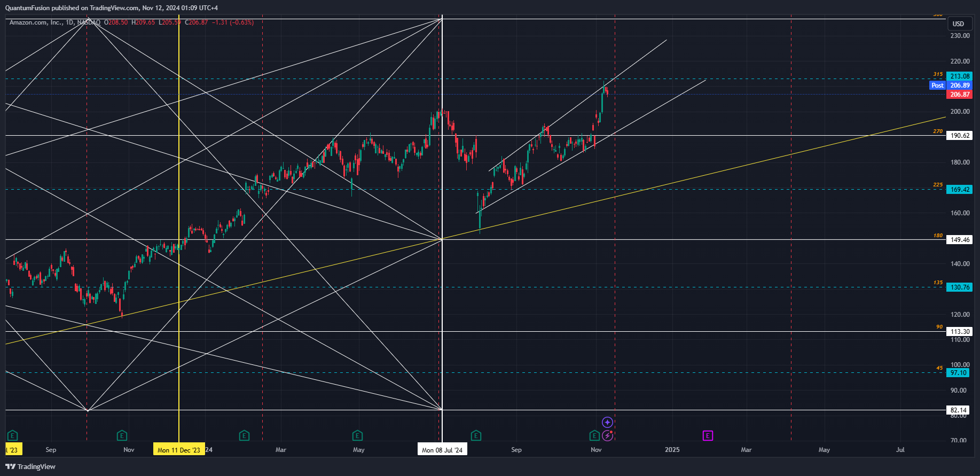Open the USD currency selector
Image resolution: width=980 pixels, height=476 pixels.
pyautogui.click(x=958, y=24)
